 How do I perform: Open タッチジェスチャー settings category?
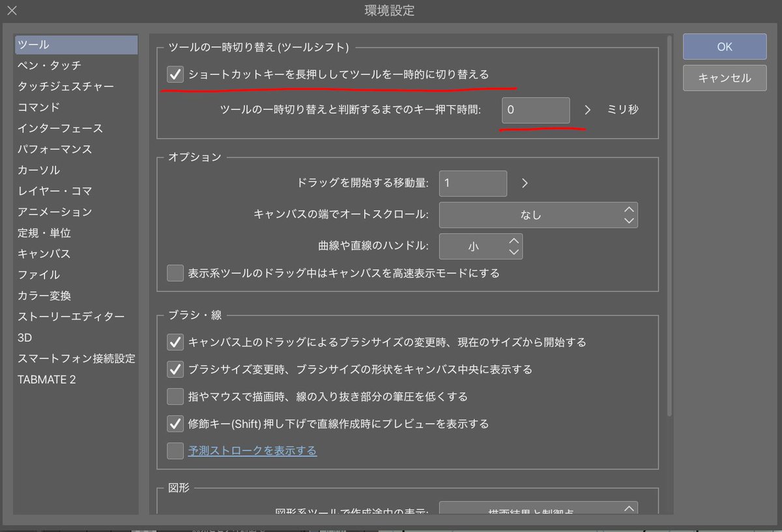(76, 87)
